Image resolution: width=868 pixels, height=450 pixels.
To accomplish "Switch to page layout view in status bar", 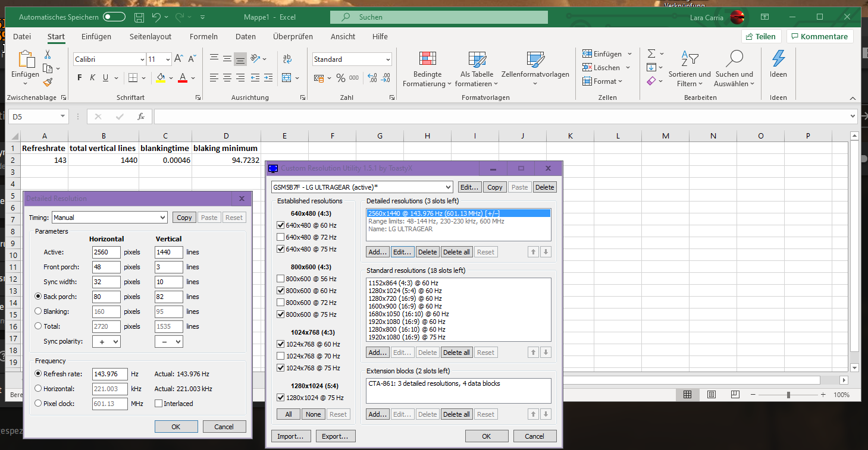I will coord(712,395).
